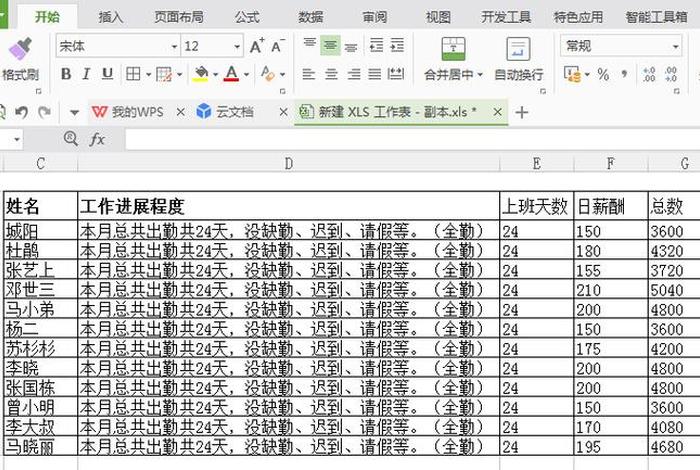Viewport: 700px width, 470px height.
Task: Open the 插入 ribbon tab
Action: pos(111,17)
